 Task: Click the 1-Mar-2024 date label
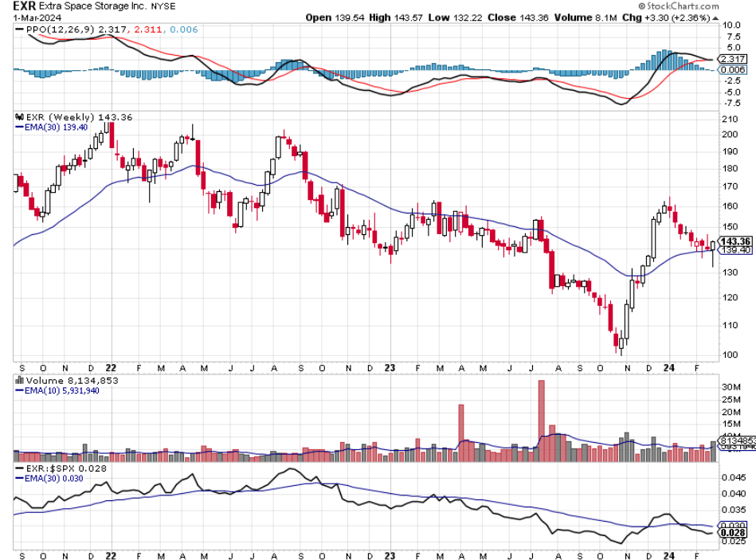point(37,18)
